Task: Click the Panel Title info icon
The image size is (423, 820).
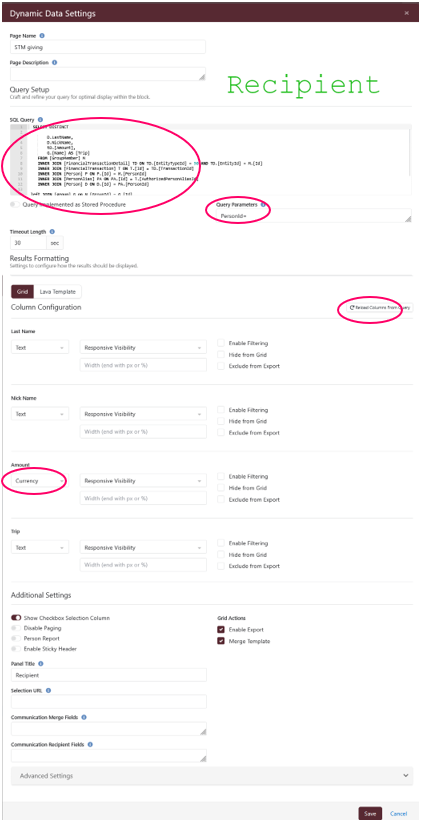Action: [41, 664]
